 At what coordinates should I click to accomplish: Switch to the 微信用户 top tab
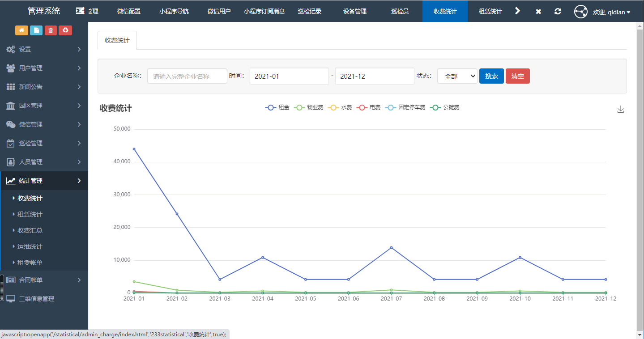tap(219, 11)
